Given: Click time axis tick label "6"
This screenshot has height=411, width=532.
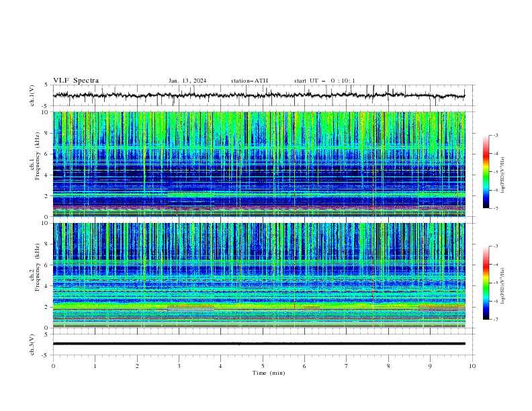Looking at the screenshot, I should point(304,366).
